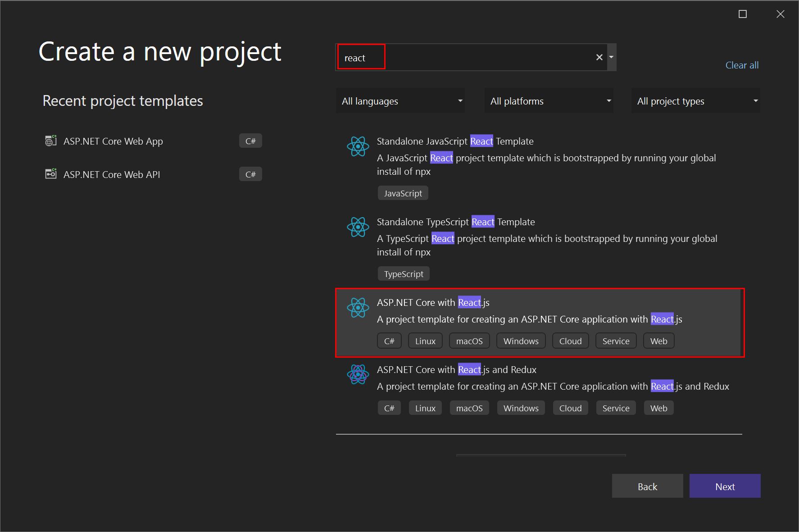Expand the search history arrow beside the search box

click(611, 57)
